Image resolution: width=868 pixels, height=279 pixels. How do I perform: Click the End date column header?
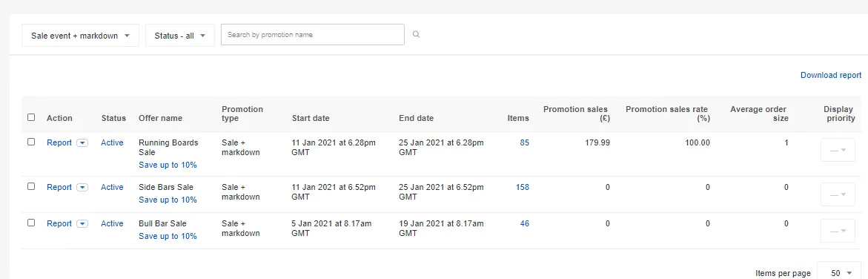pyautogui.click(x=416, y=118)
